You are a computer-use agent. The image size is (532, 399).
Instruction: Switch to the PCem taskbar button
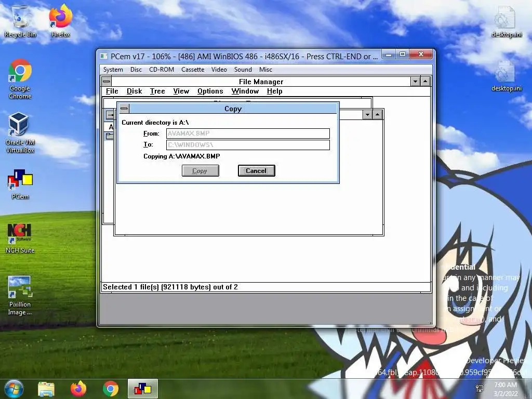pyautogui.click(x=143, y=389)
